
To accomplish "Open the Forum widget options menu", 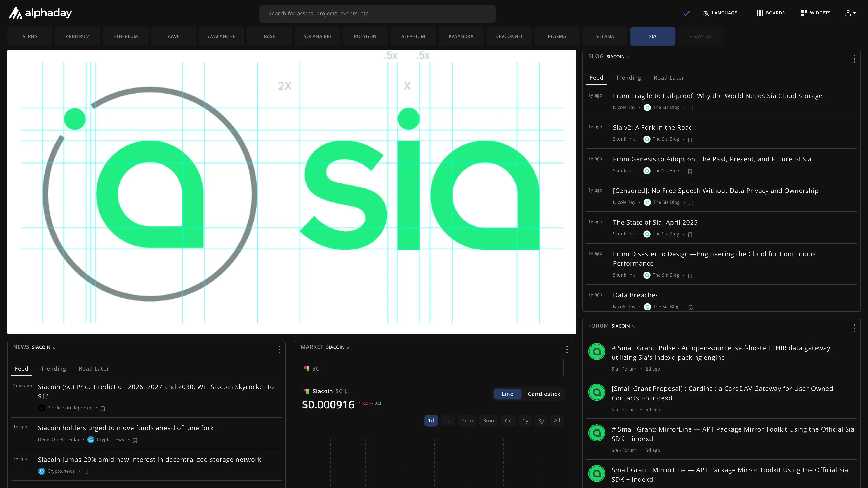I will (x=854, y=328).
